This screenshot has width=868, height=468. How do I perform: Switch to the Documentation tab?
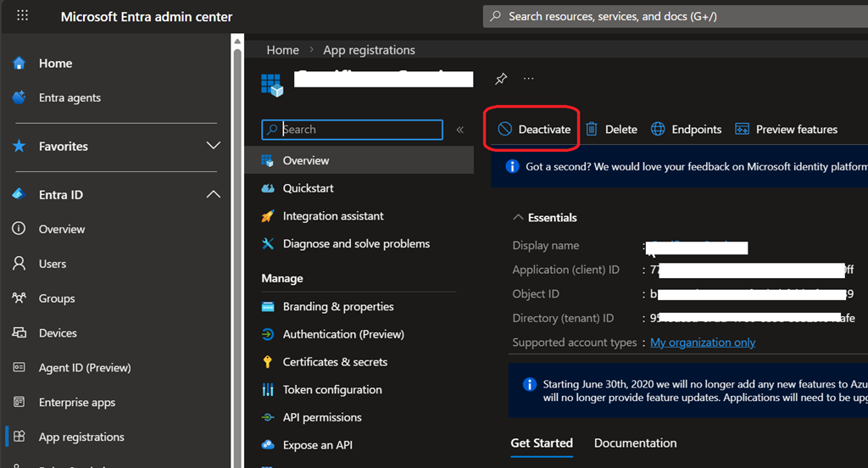[x=635, y=443]
